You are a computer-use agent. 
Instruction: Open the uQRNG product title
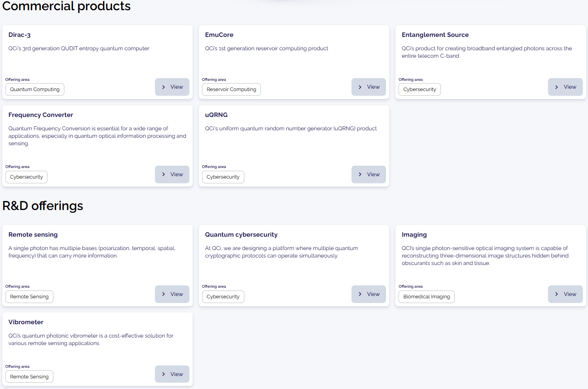click(x=216, y=115)
